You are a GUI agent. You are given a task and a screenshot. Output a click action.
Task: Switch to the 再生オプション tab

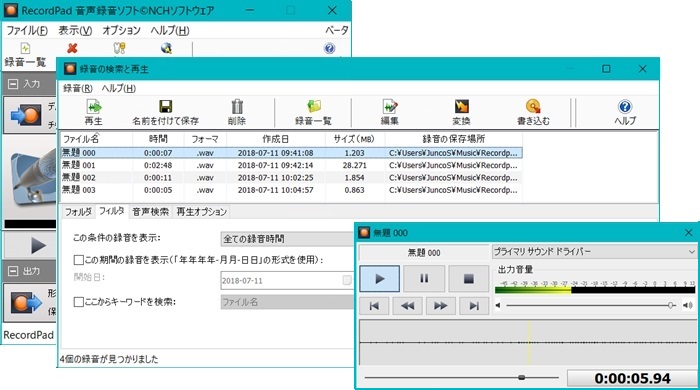[201, 212]
